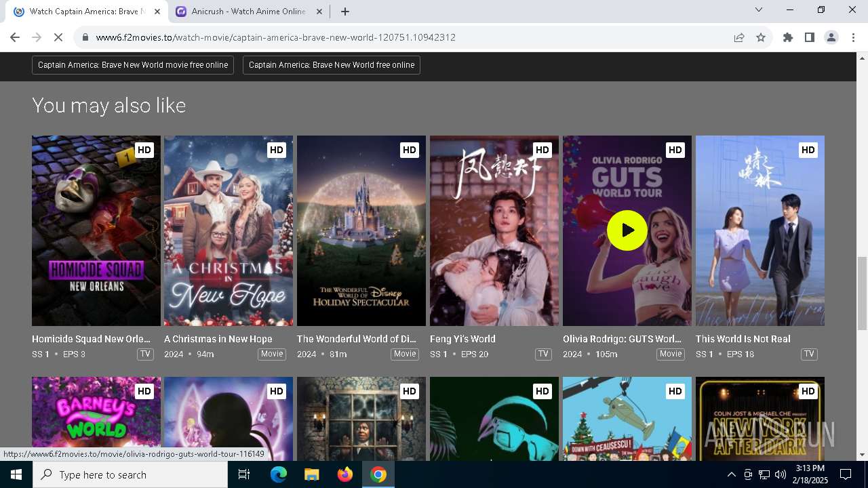Click Movie badge under A Christmas in New Hope
Image resolution: width=868 pixels, height=488 pixels.
(x=272, y=354)
